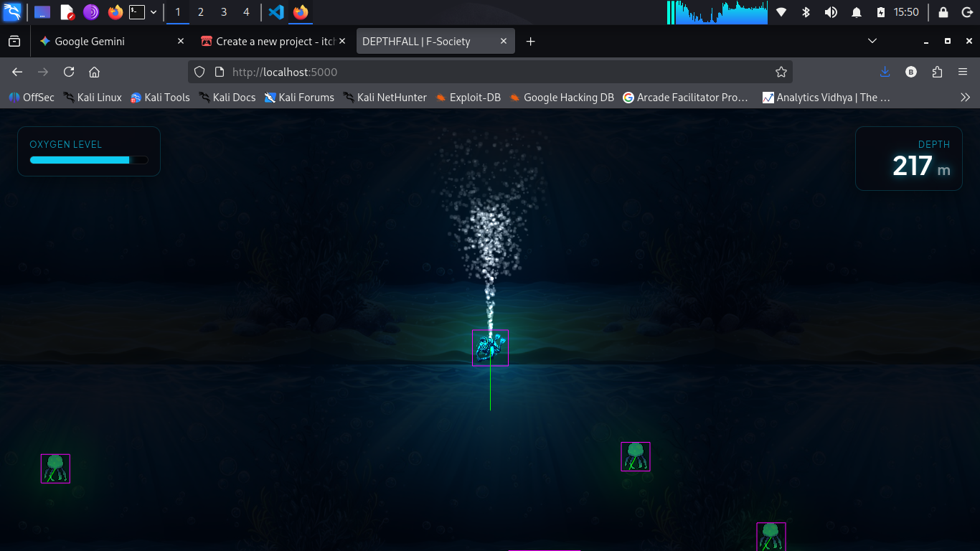Open the Exploit-DB bookmark

pos(468,98)
